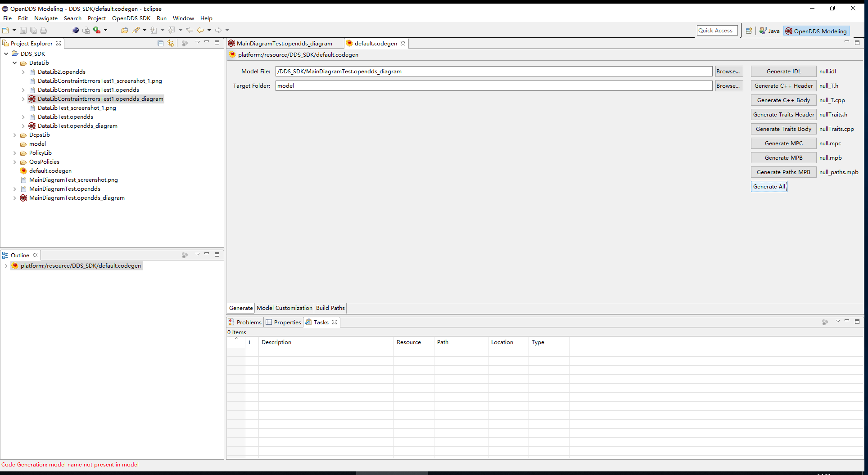The width and height of the screenshot is (868, 475).
Task: Click the Back navigation arrow in the toolbar
Action: (200, 30)
